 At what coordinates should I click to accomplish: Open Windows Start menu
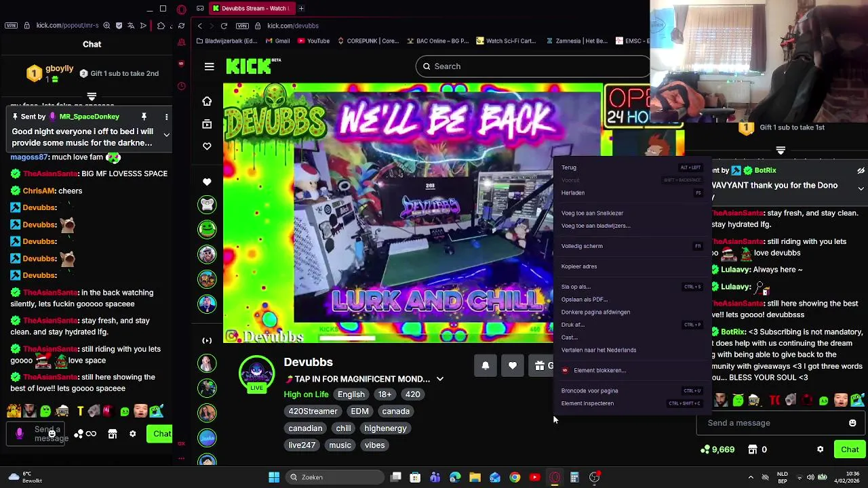(x=274, y=477)
